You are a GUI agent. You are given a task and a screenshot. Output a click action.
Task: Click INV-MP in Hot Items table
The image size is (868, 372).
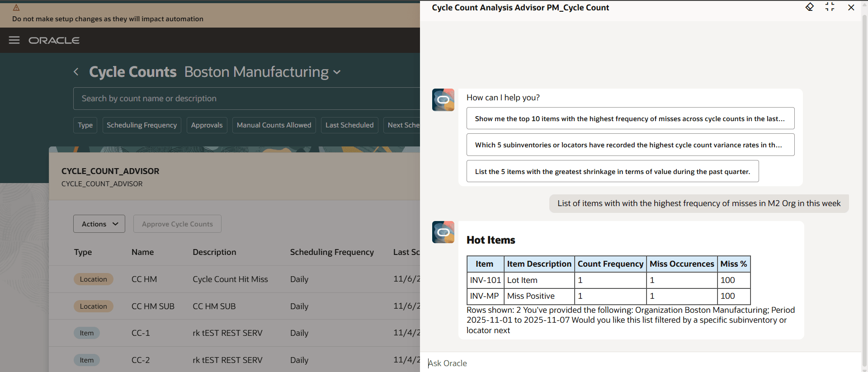point(486,296)
